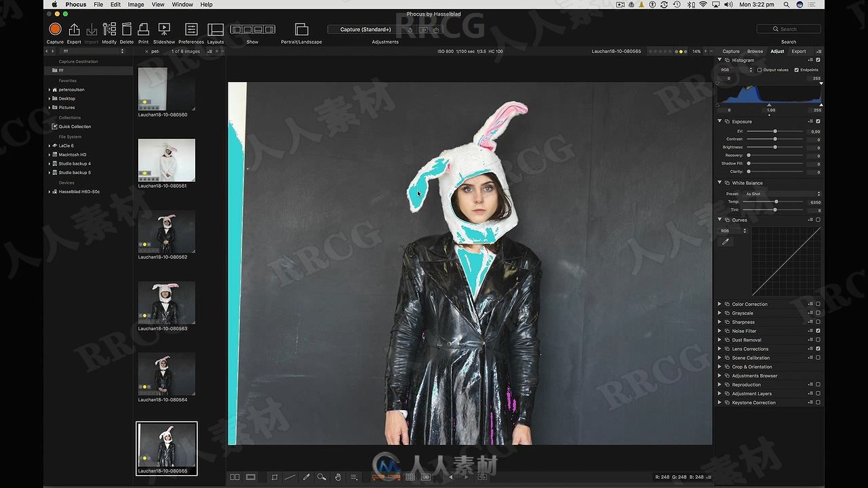Open the Image menu

pos(136,4)
